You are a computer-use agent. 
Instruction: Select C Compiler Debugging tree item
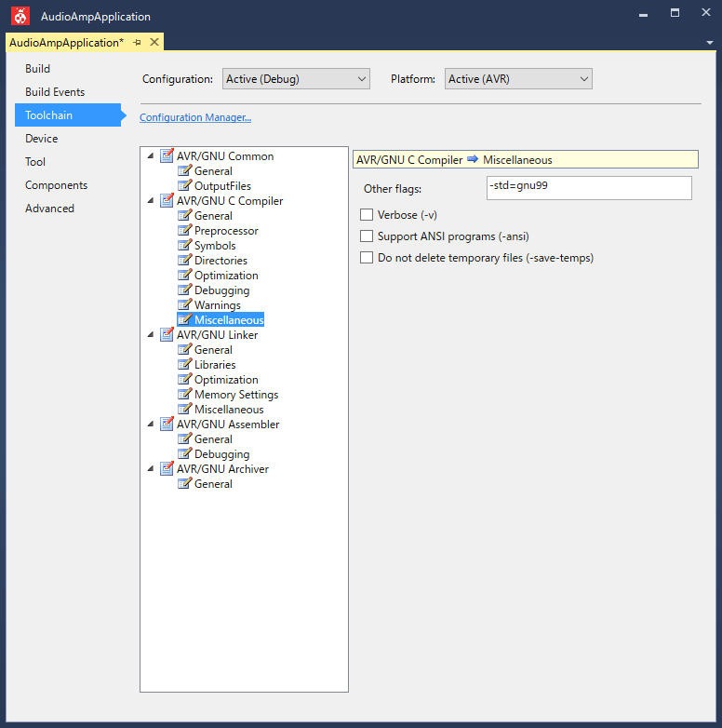(221, 290)
